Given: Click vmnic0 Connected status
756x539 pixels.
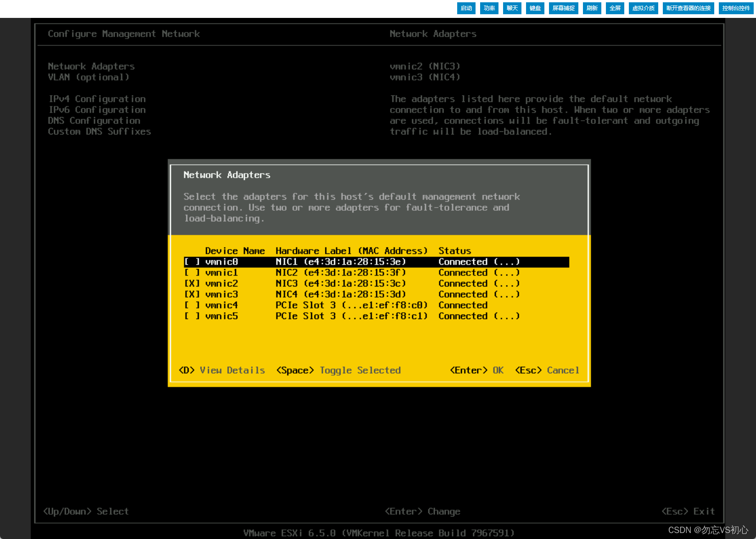Looking at the screenshot, I should point(479,262).
